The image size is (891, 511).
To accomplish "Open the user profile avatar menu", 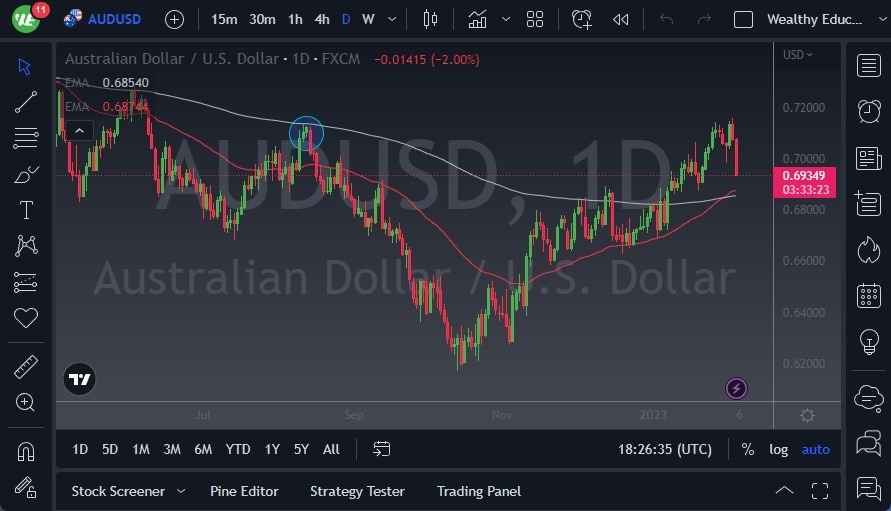I will tap(26, 19).
